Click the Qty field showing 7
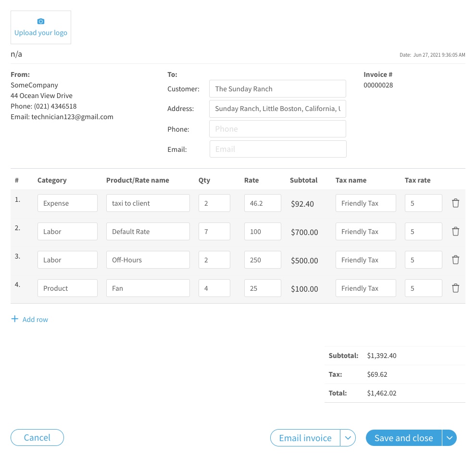The image size is (476, 457). [214, 231]
